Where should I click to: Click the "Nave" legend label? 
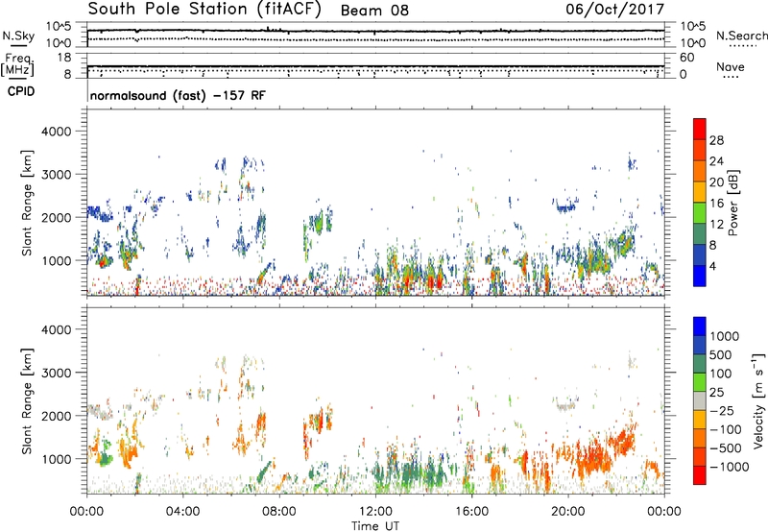pyautogui.click(x=731, y=66)
